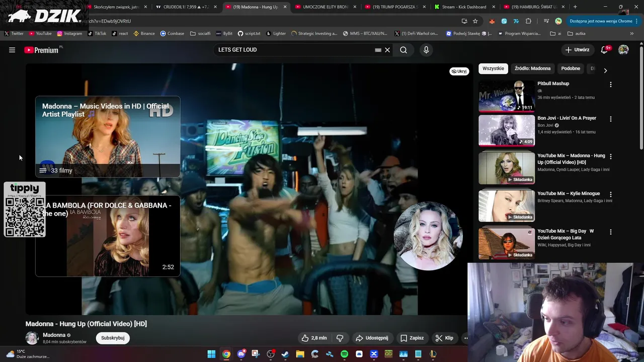Open Strategic Investing bookmark
Image resolution: width=644 pixels, height=362 pixels.
(x=314, y=33)
